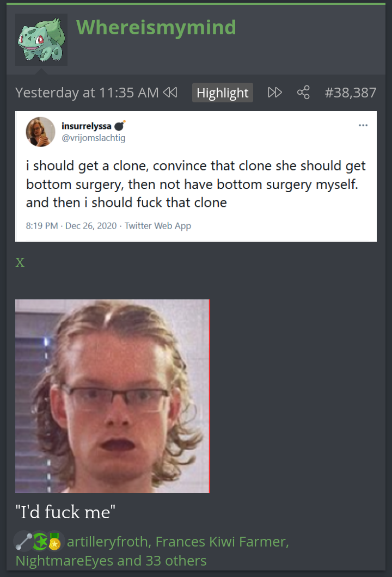Click the Highlight button
This screenshot has height=577, width=392.
[222, 93]
